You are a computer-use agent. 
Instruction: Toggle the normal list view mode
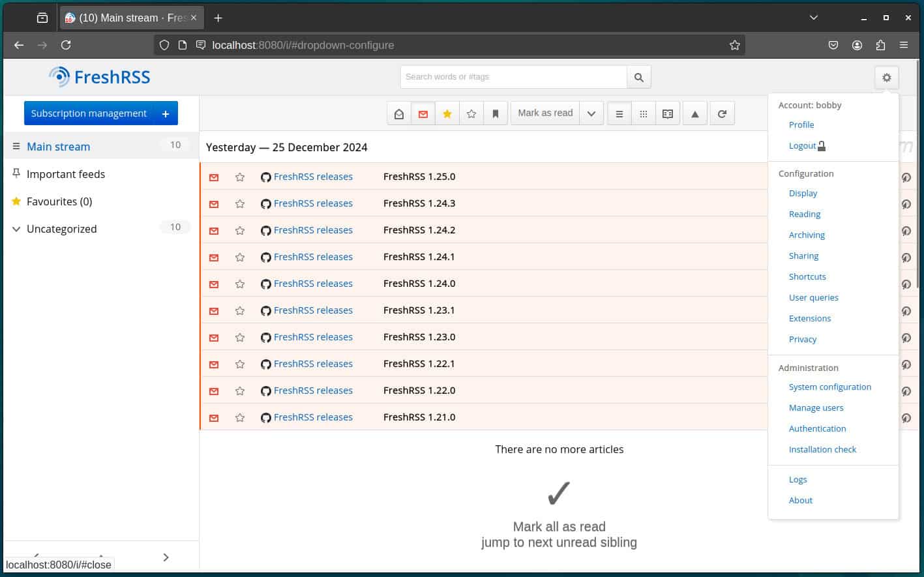(x=618, y=113)
